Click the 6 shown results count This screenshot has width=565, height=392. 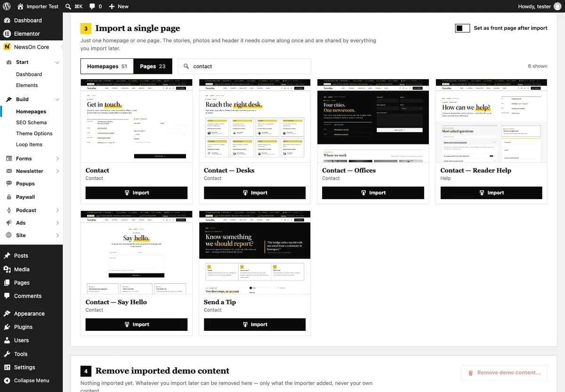(x=537, y=66)
